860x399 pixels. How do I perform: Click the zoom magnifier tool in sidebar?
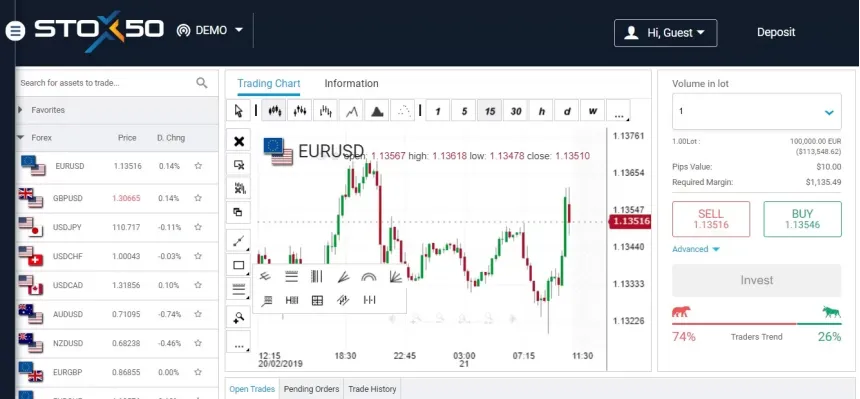(x=239, y=317)
